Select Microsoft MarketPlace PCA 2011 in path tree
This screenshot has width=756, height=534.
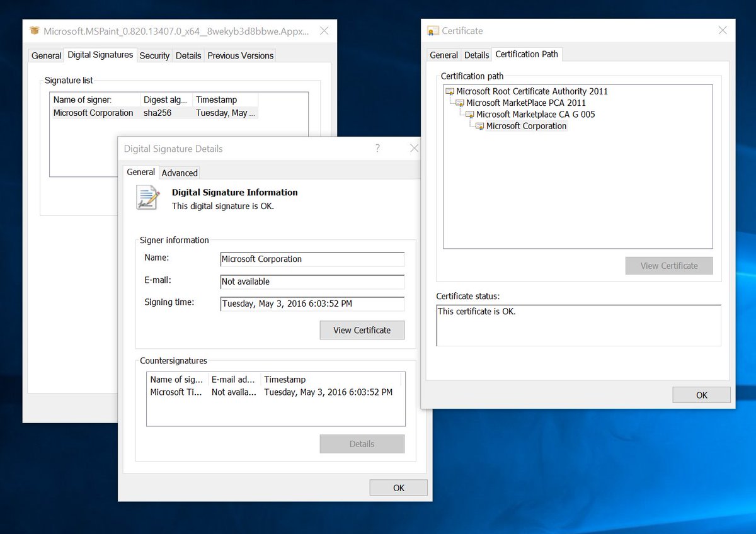point(525,103)
